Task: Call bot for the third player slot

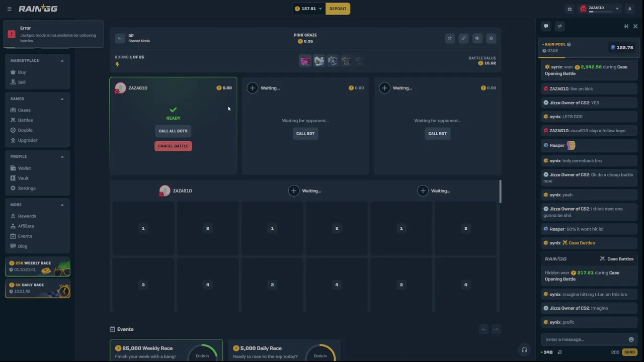Action: click(437, 133)
